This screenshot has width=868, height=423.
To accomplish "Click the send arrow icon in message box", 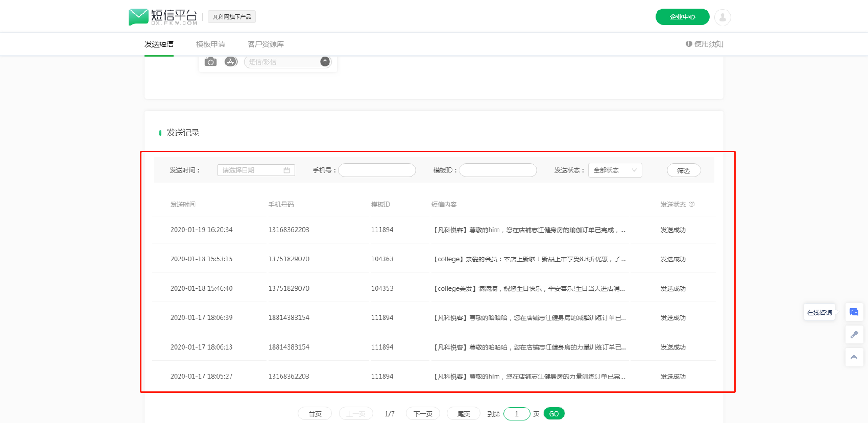I will coord(325,62).
